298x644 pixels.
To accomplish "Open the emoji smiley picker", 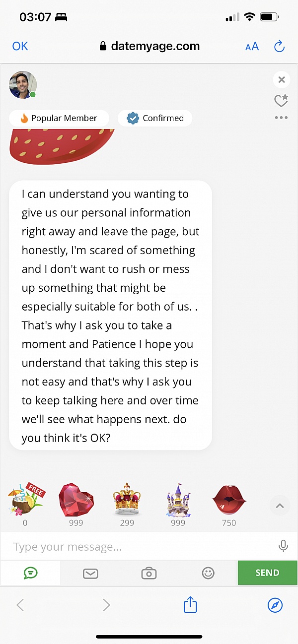I will (208, 573).
